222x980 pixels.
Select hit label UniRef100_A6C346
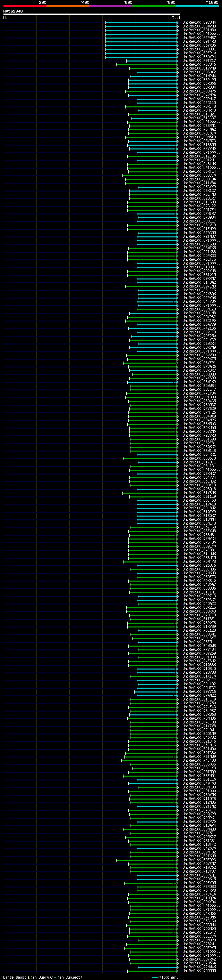(x=199, y=64)
